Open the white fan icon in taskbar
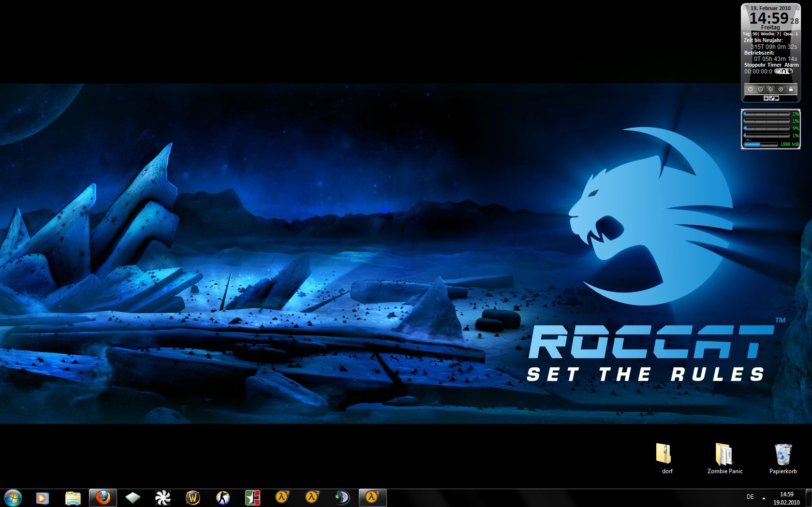The image size is (812, 507). [x=163, y=497]
